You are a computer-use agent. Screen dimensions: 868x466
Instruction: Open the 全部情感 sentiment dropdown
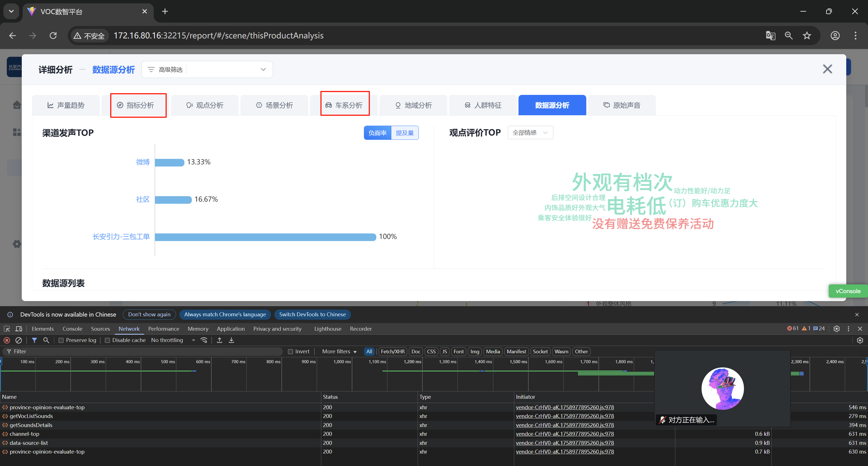pyautogui.click(x=530, y=133)
